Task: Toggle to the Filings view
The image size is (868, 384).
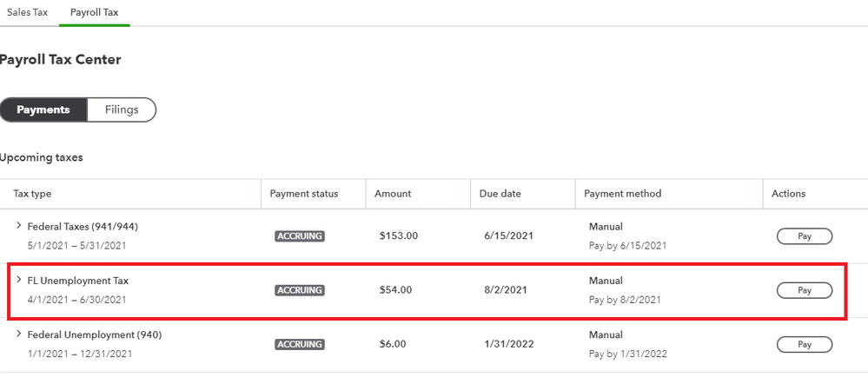Action: [x=122, y=110]
